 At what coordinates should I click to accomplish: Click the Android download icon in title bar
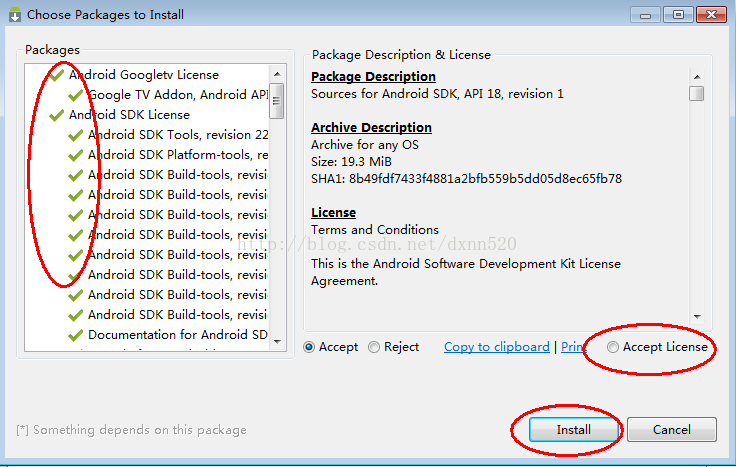(x=15, y=15)
